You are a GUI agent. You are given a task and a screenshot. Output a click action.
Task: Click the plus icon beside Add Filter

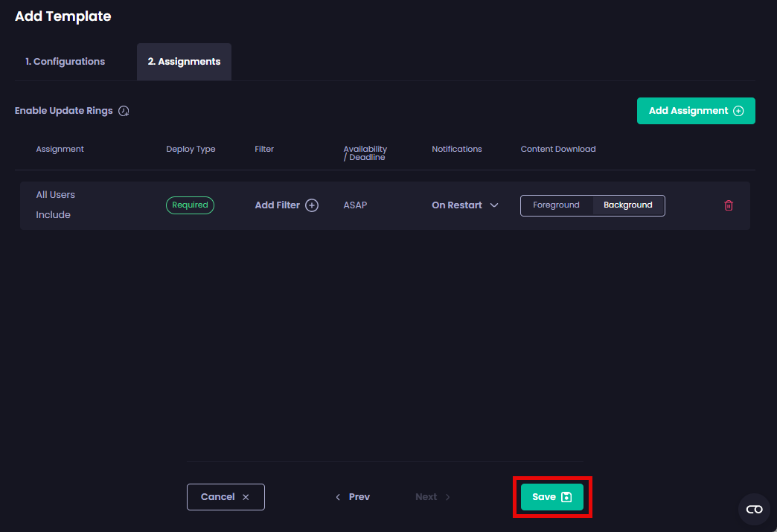[x=312, y=205]
